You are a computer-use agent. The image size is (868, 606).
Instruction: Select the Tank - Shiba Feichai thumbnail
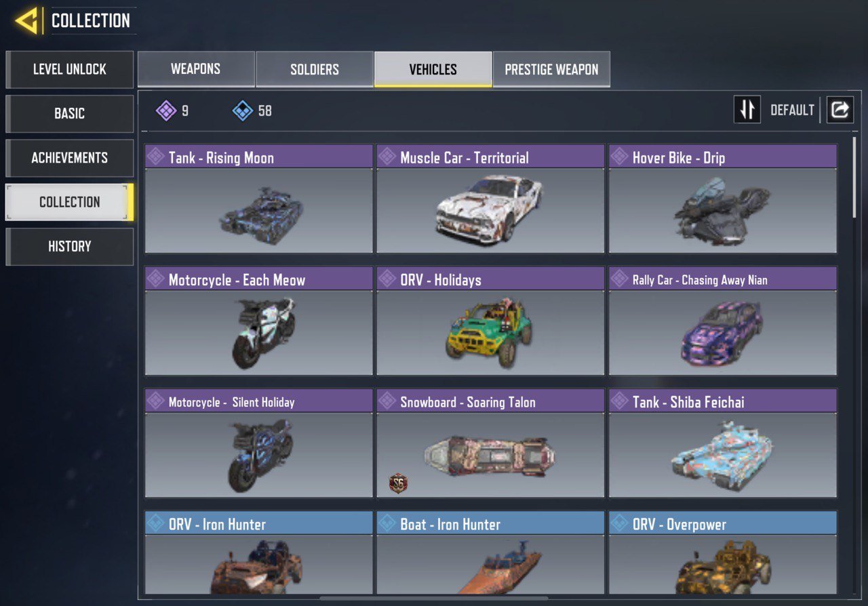pos(723,455)
